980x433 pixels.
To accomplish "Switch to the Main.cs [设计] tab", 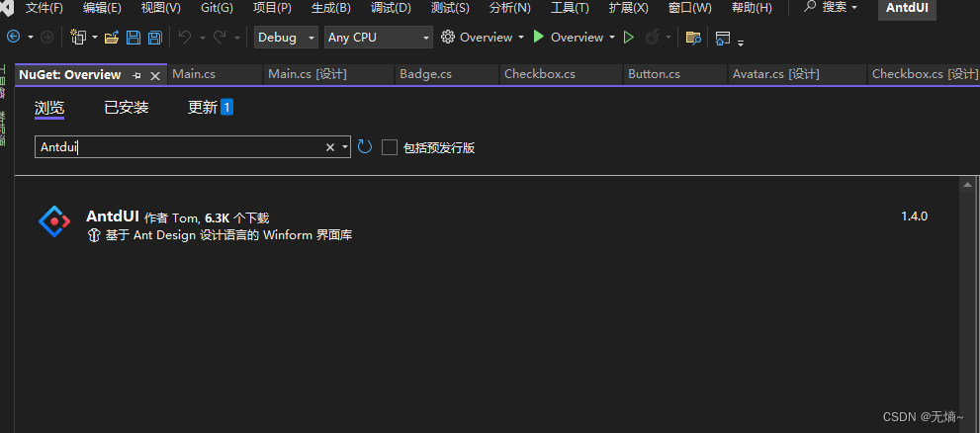I will (x=328, y=74).
